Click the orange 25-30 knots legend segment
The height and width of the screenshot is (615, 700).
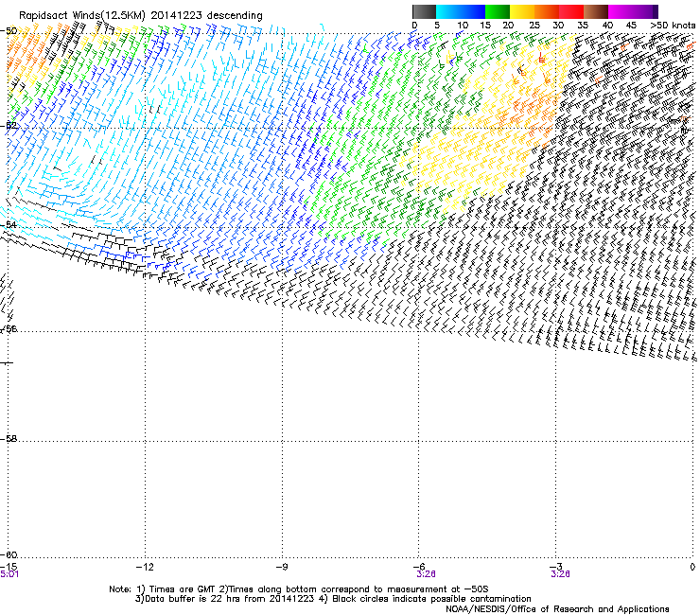tap(547, 11)
